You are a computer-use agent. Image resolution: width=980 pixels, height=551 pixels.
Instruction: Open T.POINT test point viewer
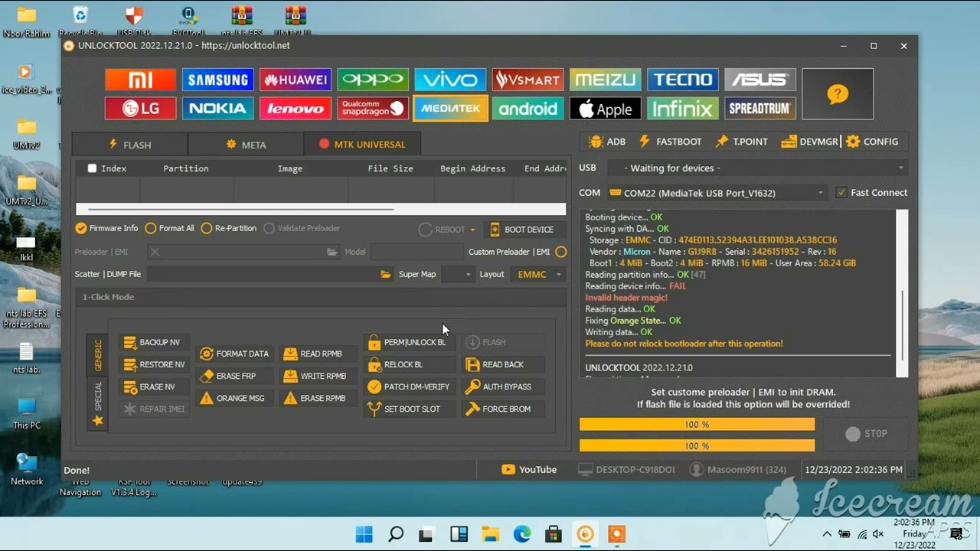[741, 142]
